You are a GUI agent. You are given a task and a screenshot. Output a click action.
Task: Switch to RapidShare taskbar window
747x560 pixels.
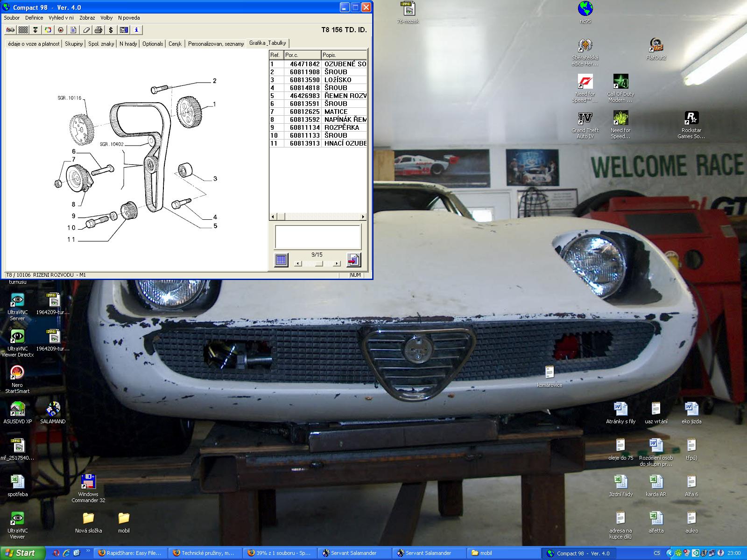129,553
